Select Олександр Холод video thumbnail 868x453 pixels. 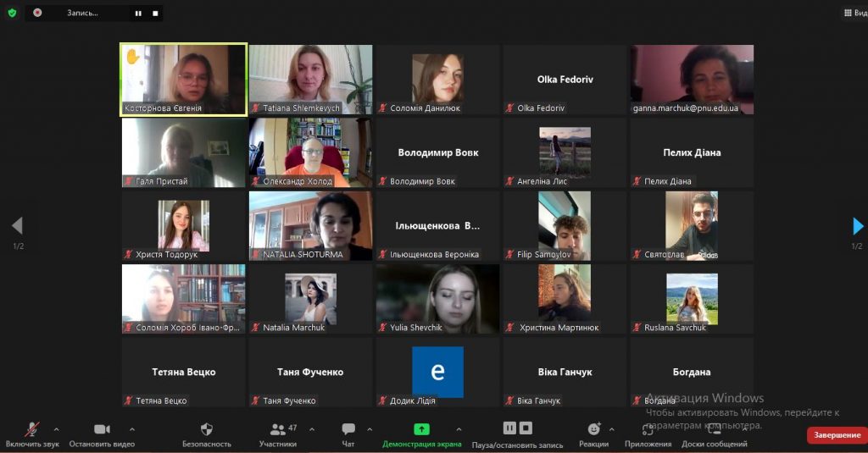click(310, 152)
